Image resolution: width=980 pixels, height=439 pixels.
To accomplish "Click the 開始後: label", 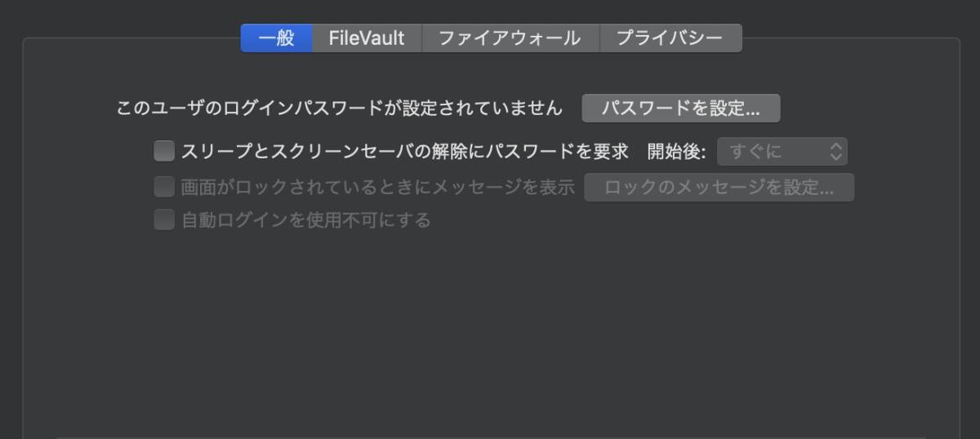I will point(676,151).
